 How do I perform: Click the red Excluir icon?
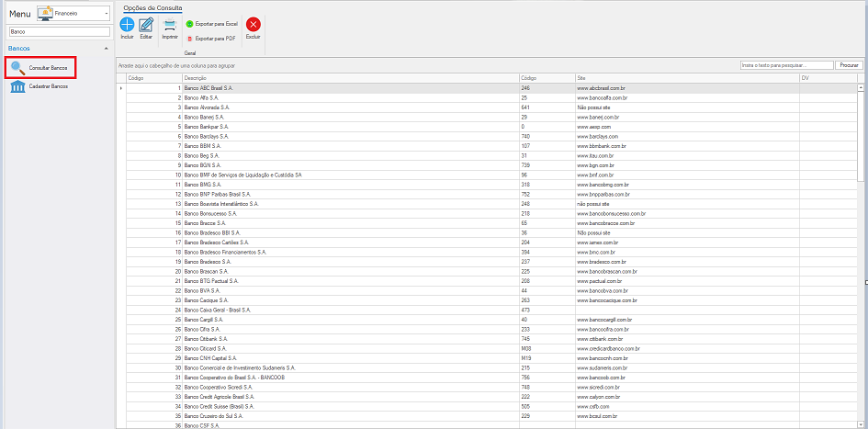coord(253,25)
